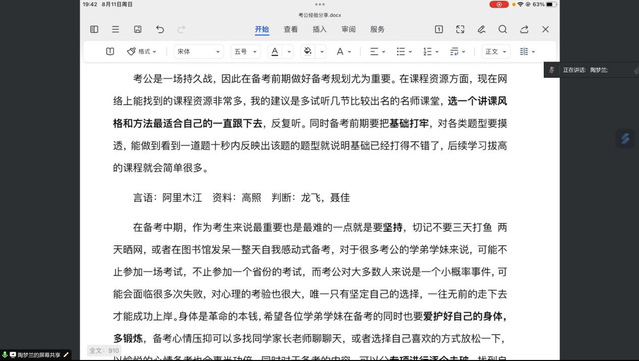Apply the underlined A font color
This screenshot has height=361, width=639.
[275, 52]
